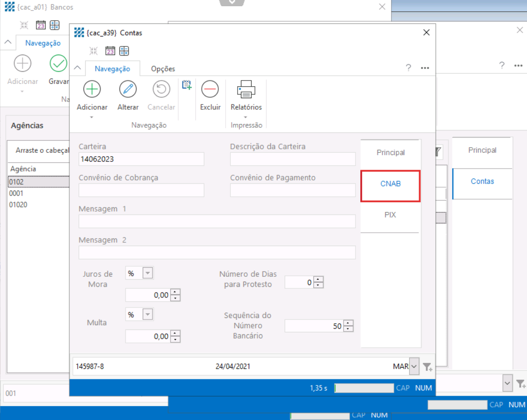
Task: Select Contas side tab in background window
Action: 482,182
